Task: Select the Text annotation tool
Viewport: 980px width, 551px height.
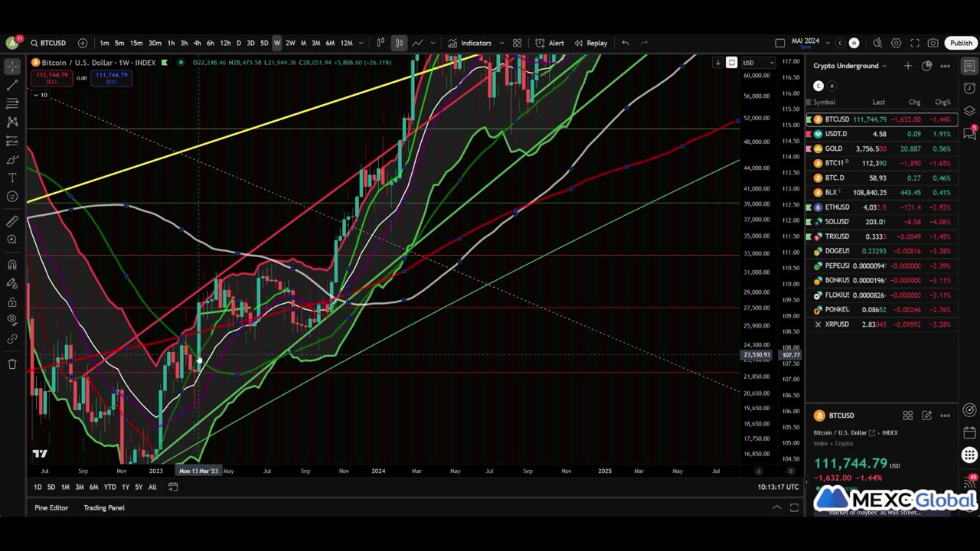Action: pyautogui.click(x=12, y=178)
